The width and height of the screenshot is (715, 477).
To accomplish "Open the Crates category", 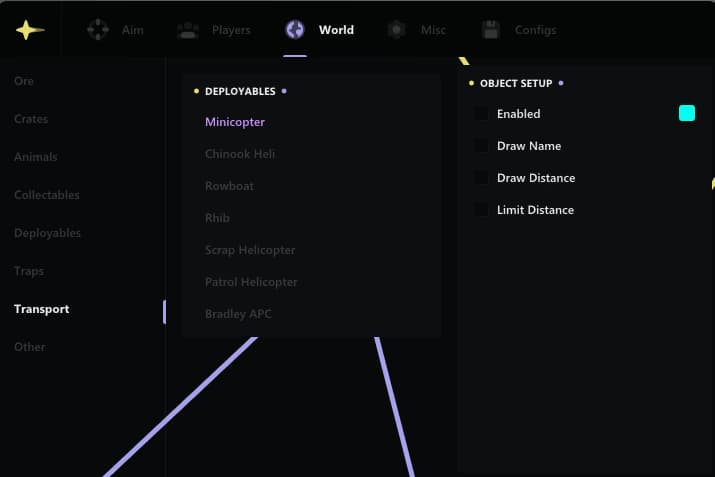I will click(x=31, y=119).
